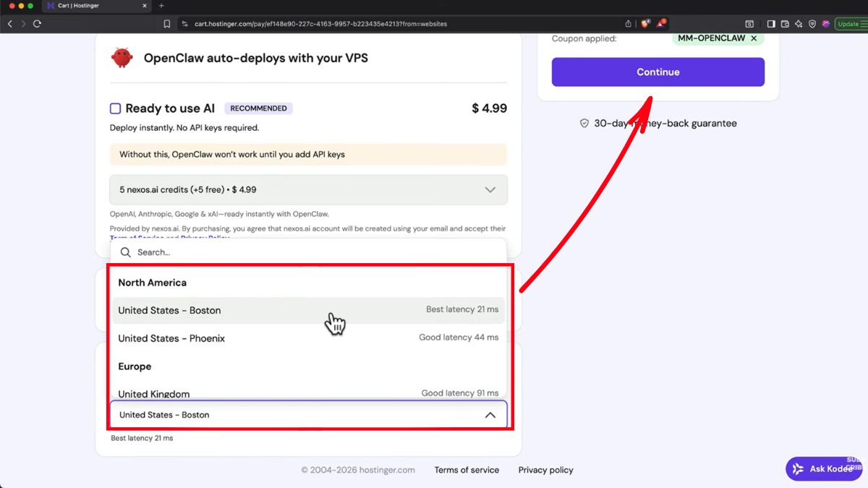
Task: Click the new tab plus button
Action: pos(161,6)
